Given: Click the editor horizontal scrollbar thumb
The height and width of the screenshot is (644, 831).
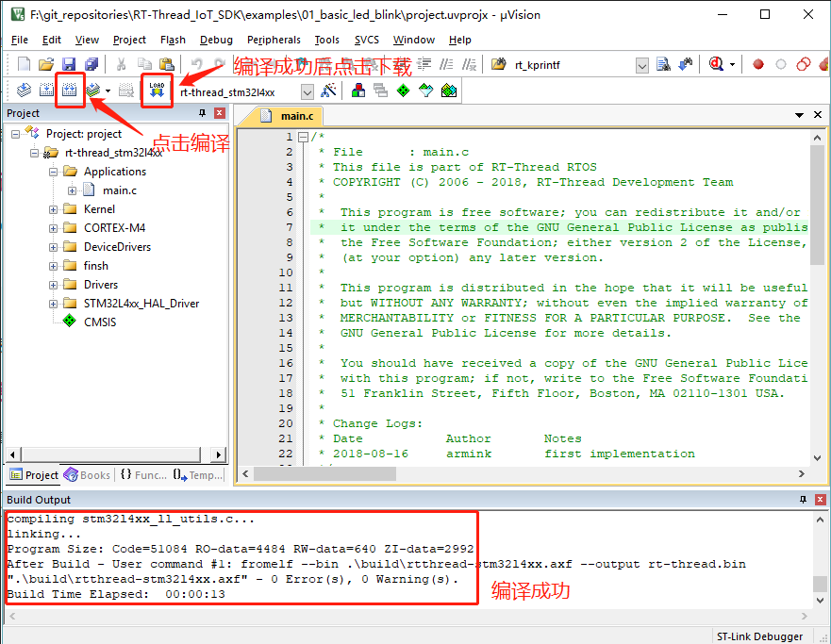Looking at the screenshot, I should 324,474.
